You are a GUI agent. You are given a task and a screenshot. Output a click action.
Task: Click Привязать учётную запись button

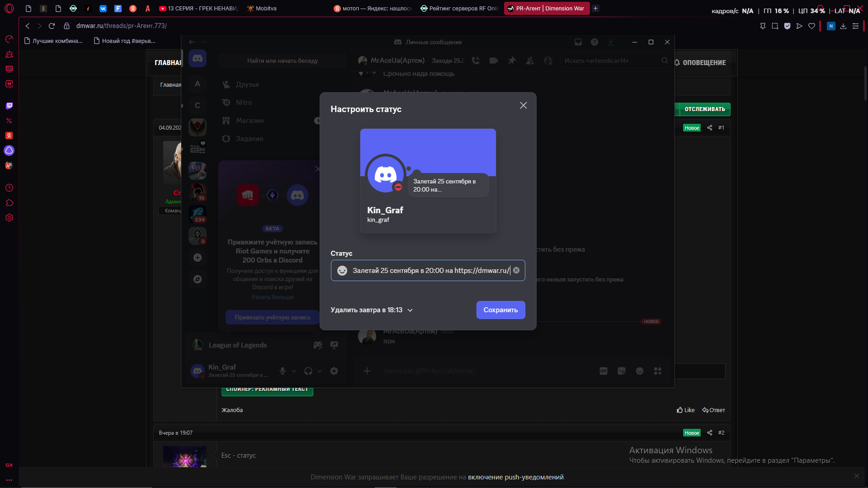[272, 318]
